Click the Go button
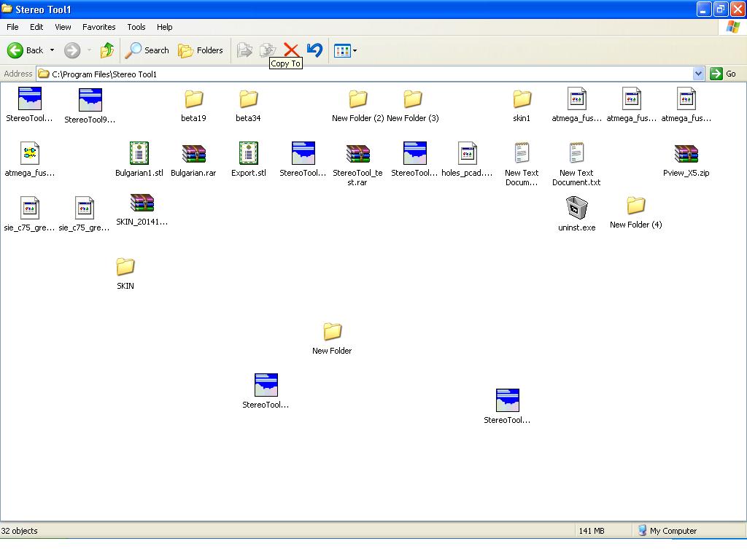This screenshot has height=560, width=747. tap(723, 74)
